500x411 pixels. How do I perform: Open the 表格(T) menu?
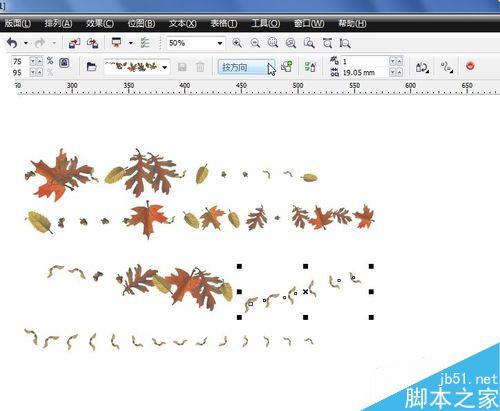(224, 23)
